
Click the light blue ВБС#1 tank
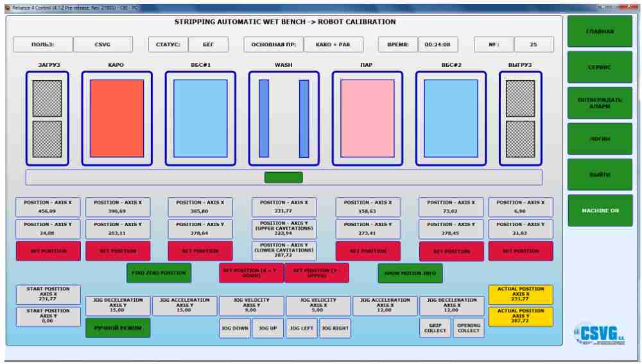pos(200,118)
